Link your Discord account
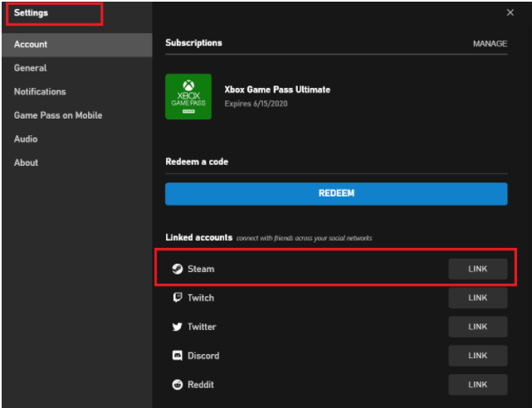The image size is (532, 408). 478,356
